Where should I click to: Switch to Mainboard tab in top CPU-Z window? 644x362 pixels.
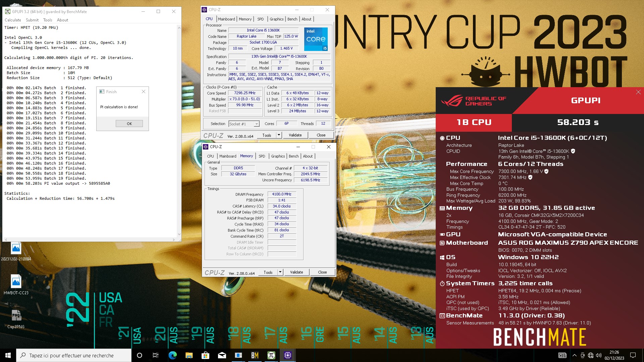click(x=226, y=19)
